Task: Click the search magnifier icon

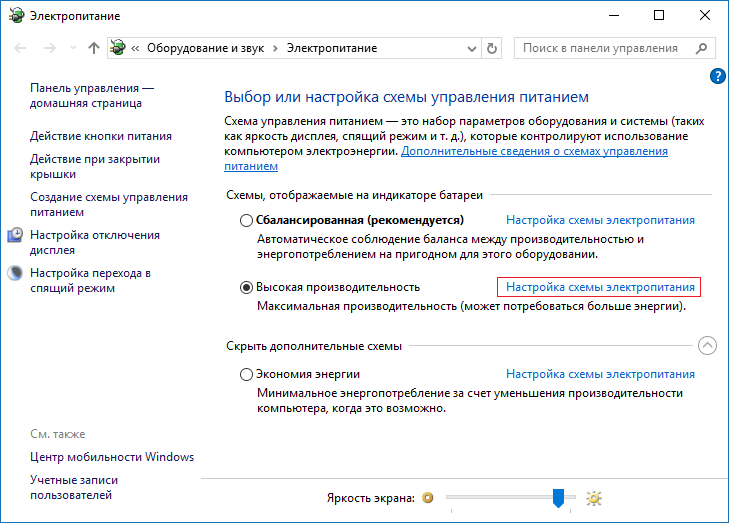Action: tap(702, 48)
